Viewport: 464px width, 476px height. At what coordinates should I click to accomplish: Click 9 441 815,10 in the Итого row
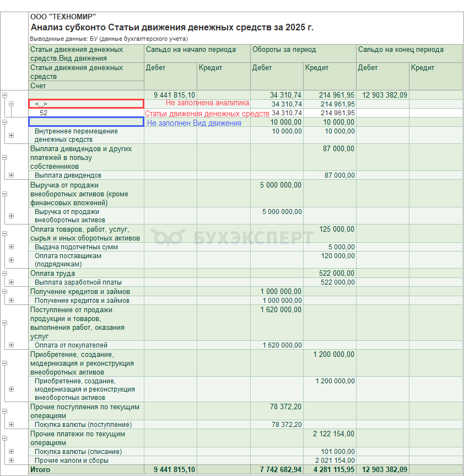coord(174,469)
